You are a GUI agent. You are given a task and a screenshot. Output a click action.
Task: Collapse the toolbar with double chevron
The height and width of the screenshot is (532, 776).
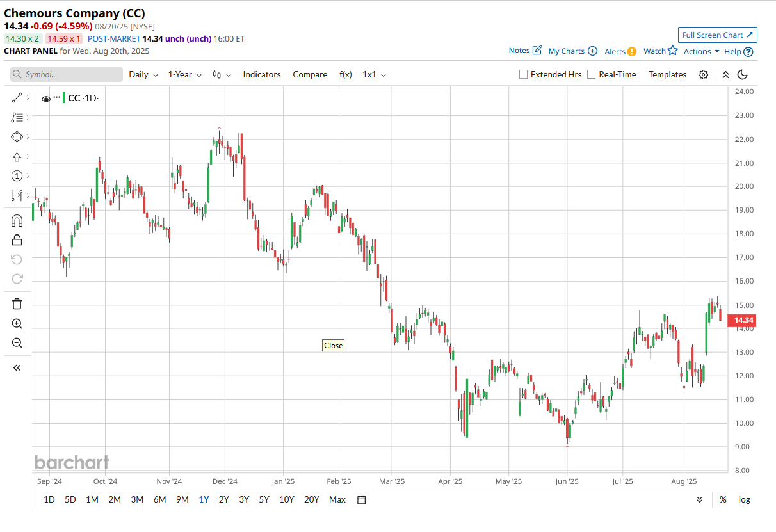coord(725,75)
